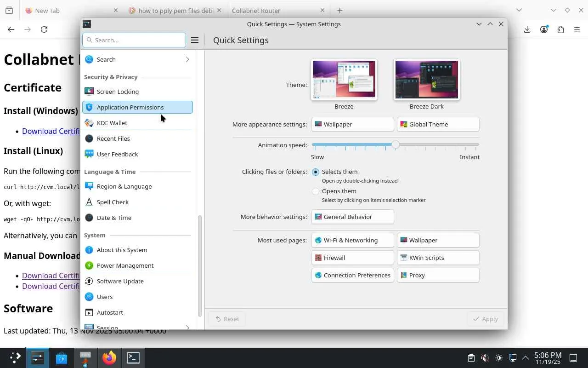
Task: Click the System Settings search field
Action: click(134, 40)
